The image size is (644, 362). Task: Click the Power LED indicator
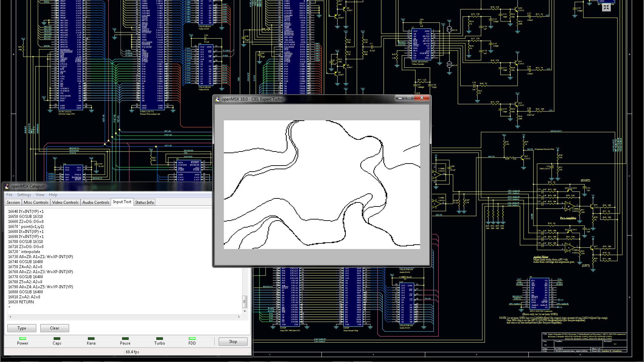(22, 339)
